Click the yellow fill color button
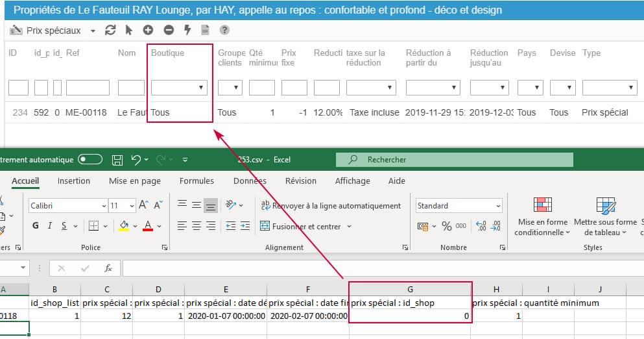 pos(124,226)
